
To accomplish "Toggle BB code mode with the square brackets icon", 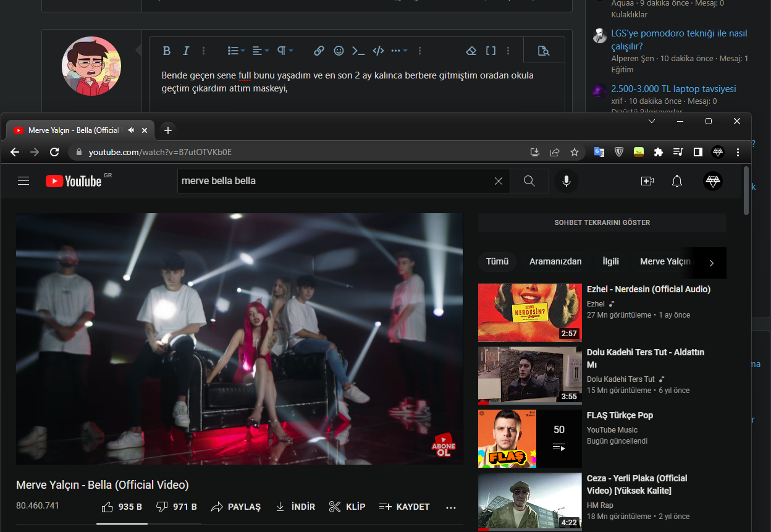I will [x=491, y=51].
